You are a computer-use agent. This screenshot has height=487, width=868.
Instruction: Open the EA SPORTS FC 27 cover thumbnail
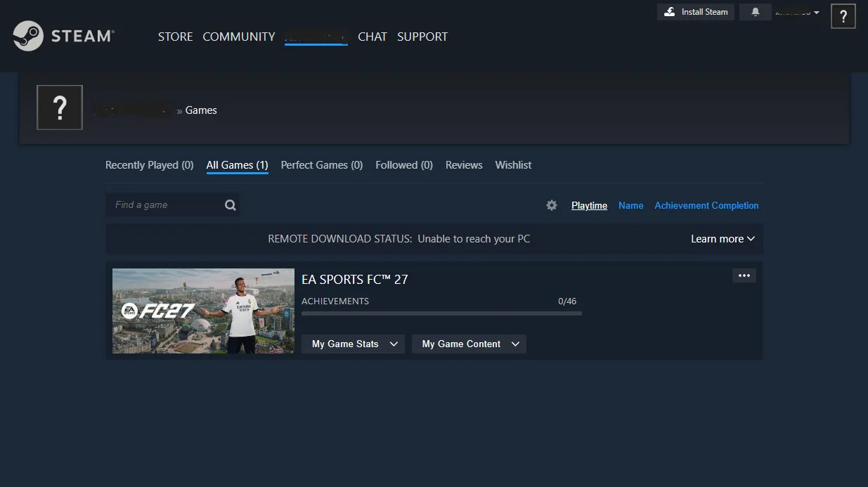click(x=204, y=311)
